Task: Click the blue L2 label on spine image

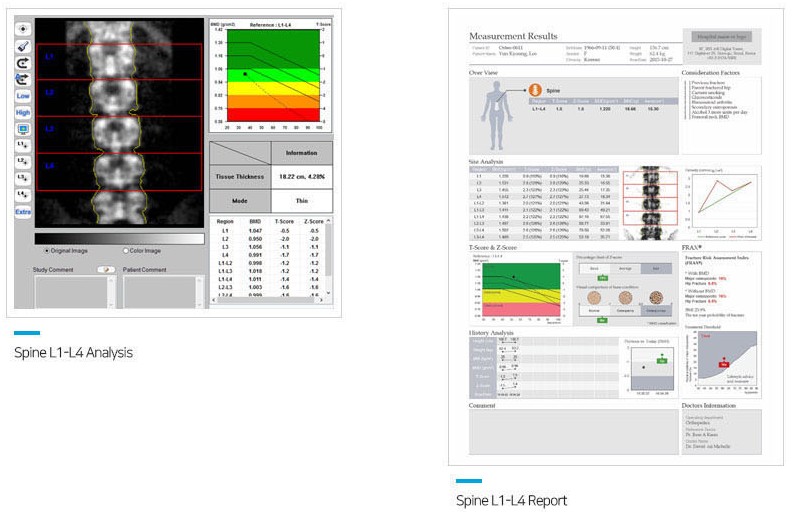Action: 50,92
